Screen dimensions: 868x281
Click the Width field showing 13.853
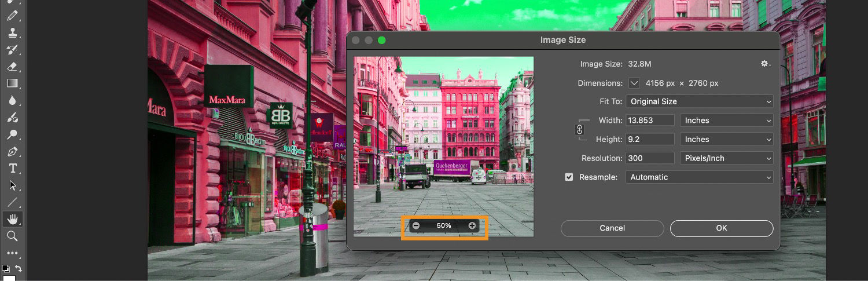pyautogui.click(x=650, y=121)
